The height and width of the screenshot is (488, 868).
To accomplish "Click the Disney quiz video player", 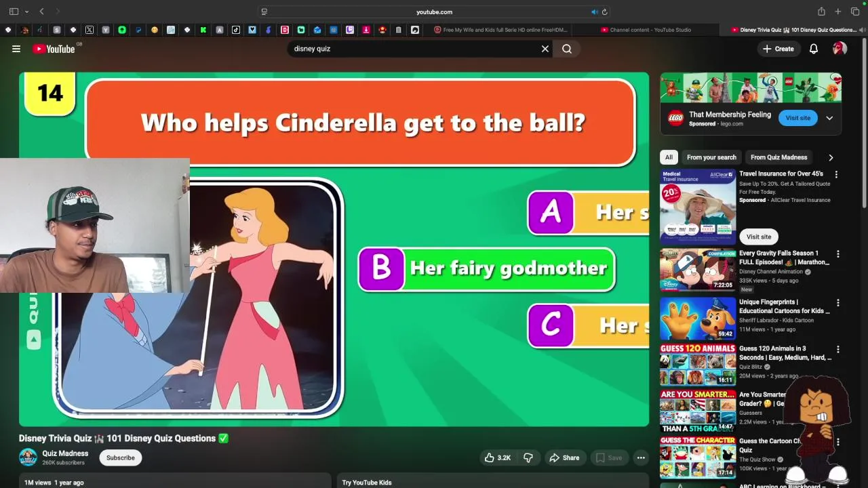I will click(334, 249).
